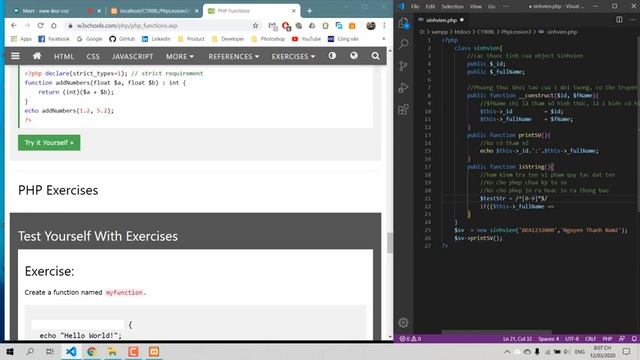This screenshot has width=640, height=360.
Task: Click the Chrome address bar URL
Action: (127, 26)
